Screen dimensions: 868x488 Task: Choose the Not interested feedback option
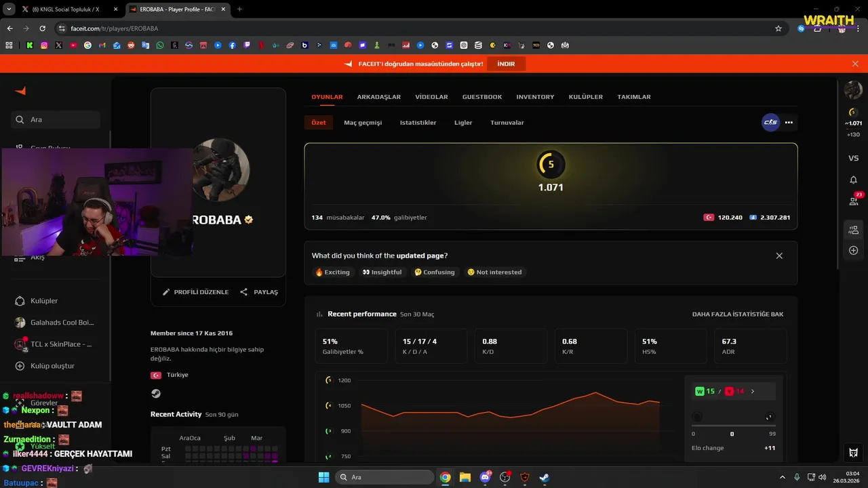(x=494, y=272)
